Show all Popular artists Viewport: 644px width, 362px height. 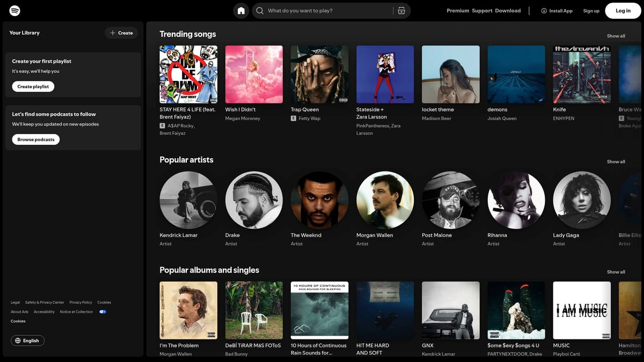tap(615, 161)
